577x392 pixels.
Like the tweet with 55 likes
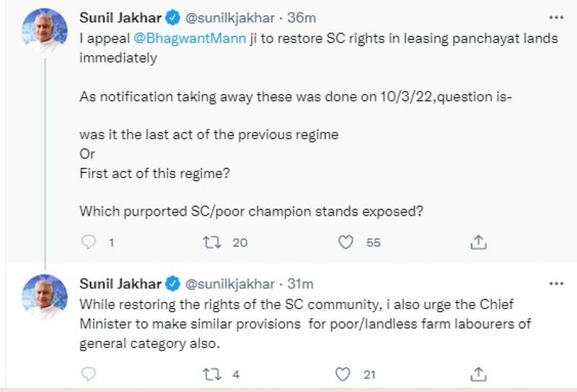[346, 243]
